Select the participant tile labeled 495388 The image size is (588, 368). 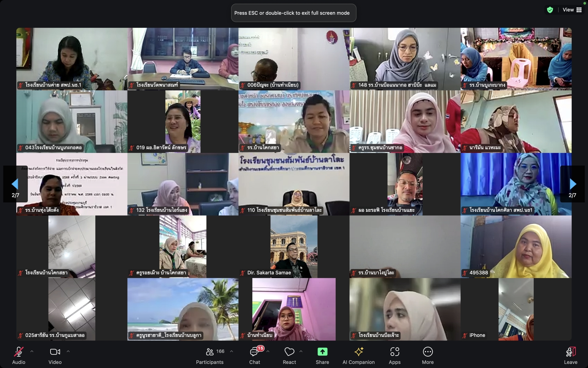point(516,246)
